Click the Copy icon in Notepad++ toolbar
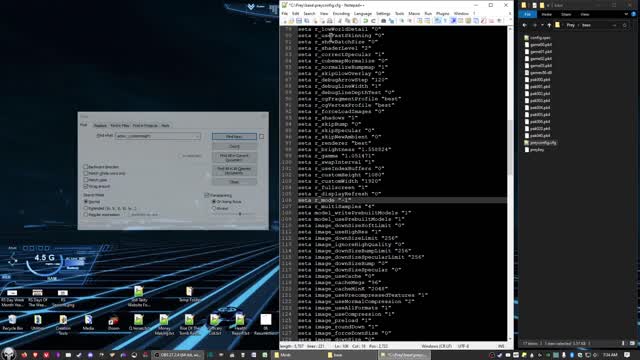640x360 pixels. 348,21
